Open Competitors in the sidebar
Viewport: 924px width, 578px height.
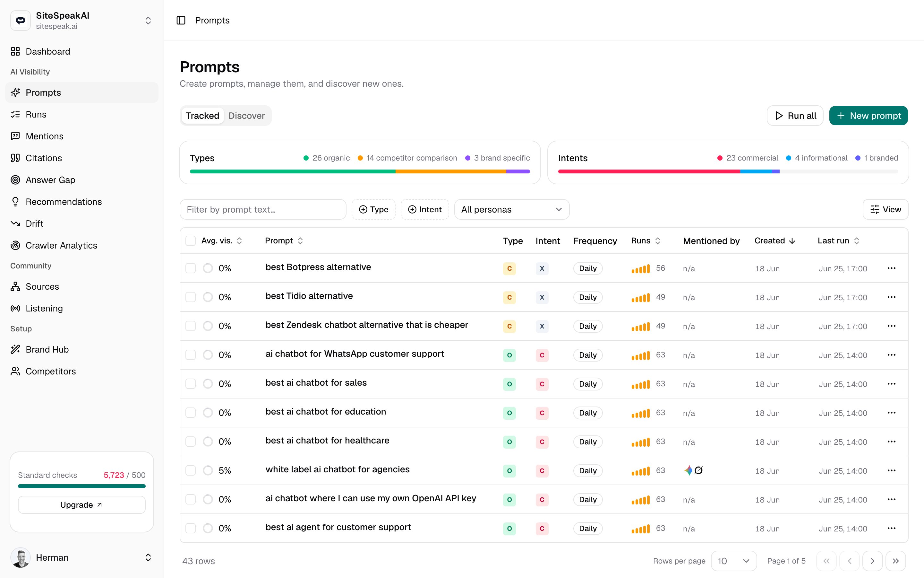pyautogui.click(x=82, y=371)
